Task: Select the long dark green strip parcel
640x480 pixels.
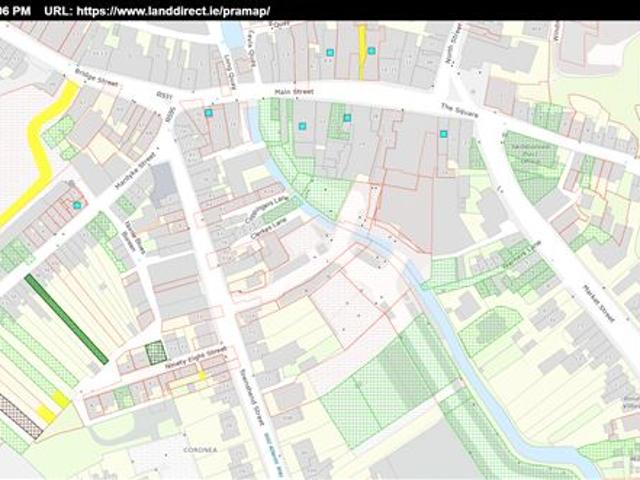Action: click(x=67, y=319)
